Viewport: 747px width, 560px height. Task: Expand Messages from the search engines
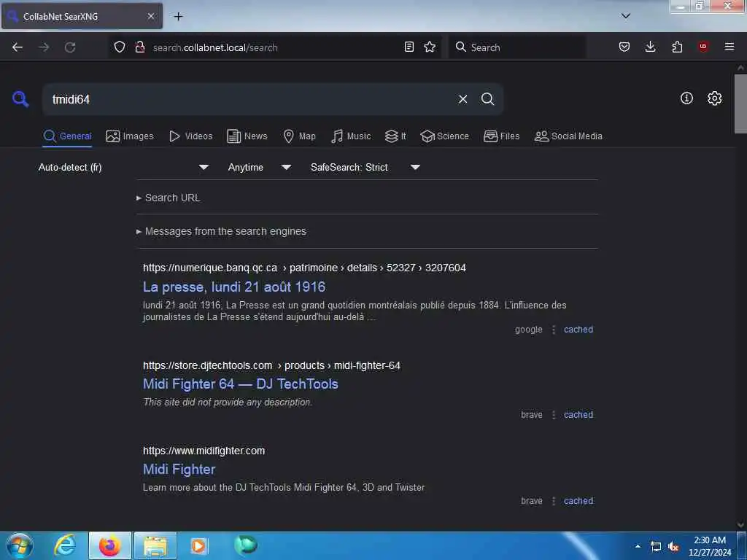222,231
